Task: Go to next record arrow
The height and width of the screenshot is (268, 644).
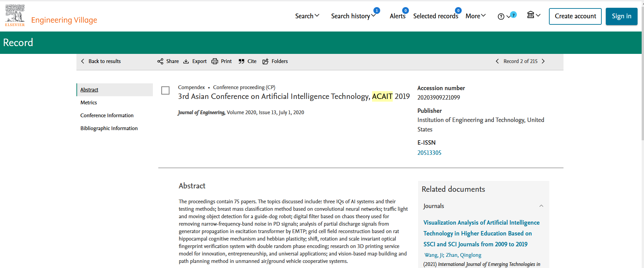Action: (543, 61)
